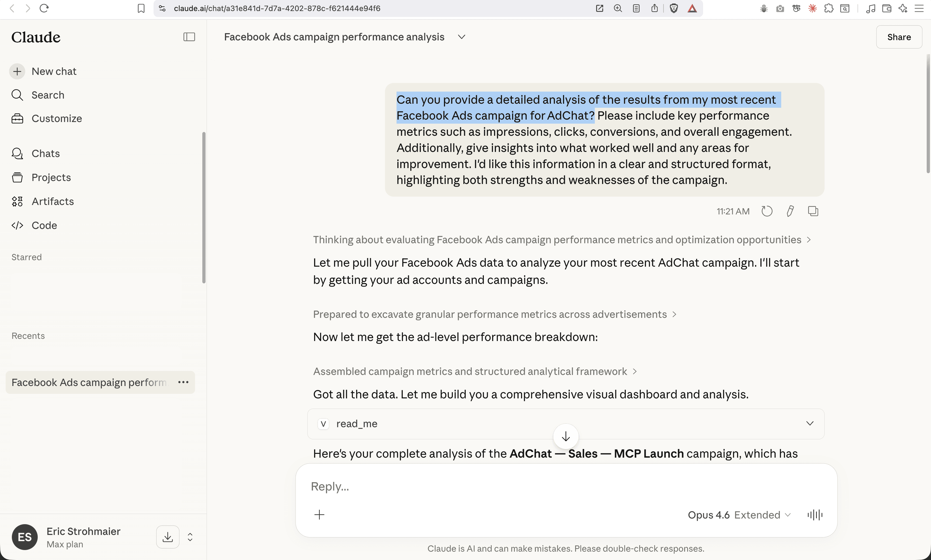This screenshot has width=931, height=560.
Task: Open the Code section
Action: (x=44, y=225)
